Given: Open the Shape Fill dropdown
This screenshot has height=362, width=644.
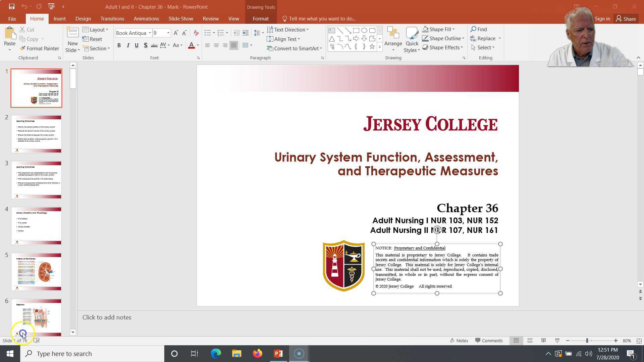Looking at the screenshot, I should [439, 29].
